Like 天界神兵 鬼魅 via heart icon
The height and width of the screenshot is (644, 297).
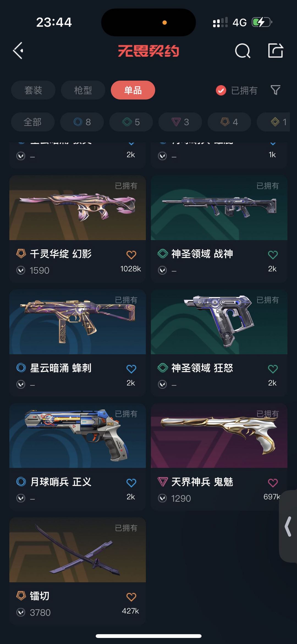click(273, 483)
